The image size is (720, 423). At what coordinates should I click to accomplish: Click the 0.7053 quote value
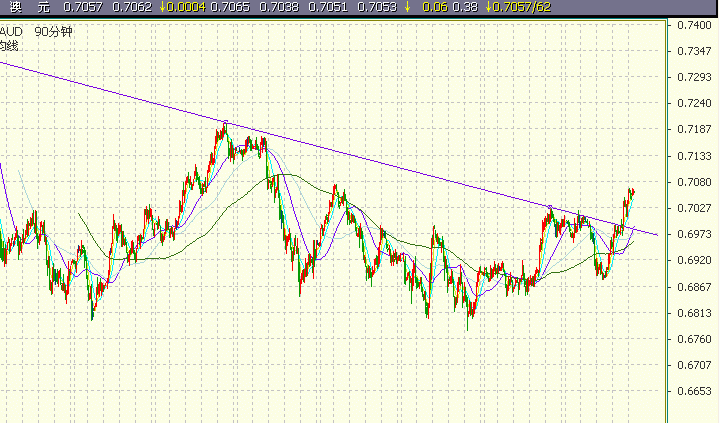(377, 7)
